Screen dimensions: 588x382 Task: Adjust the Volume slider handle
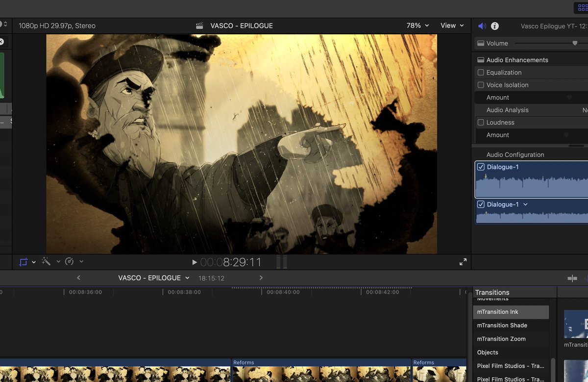[575, 43]
